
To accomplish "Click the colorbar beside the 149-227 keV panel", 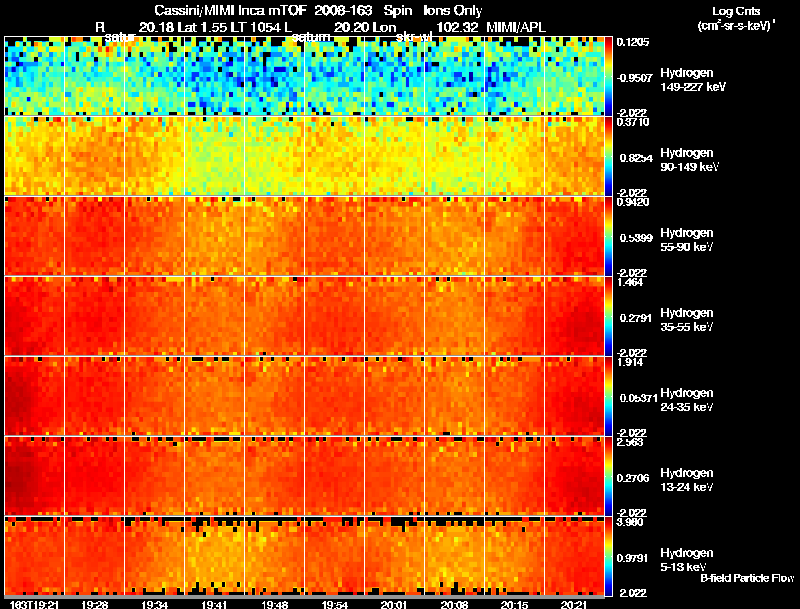I will pyautogui.click(x=608, y=76).
